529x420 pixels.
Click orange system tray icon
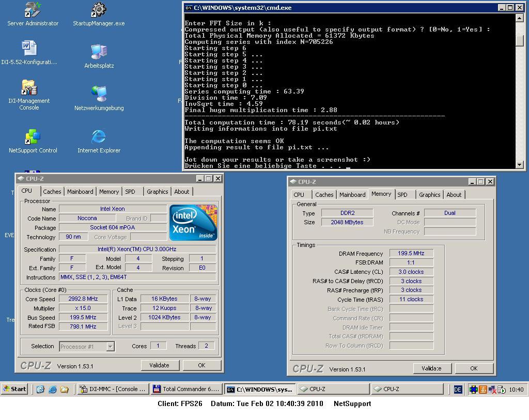coord(483,390)
